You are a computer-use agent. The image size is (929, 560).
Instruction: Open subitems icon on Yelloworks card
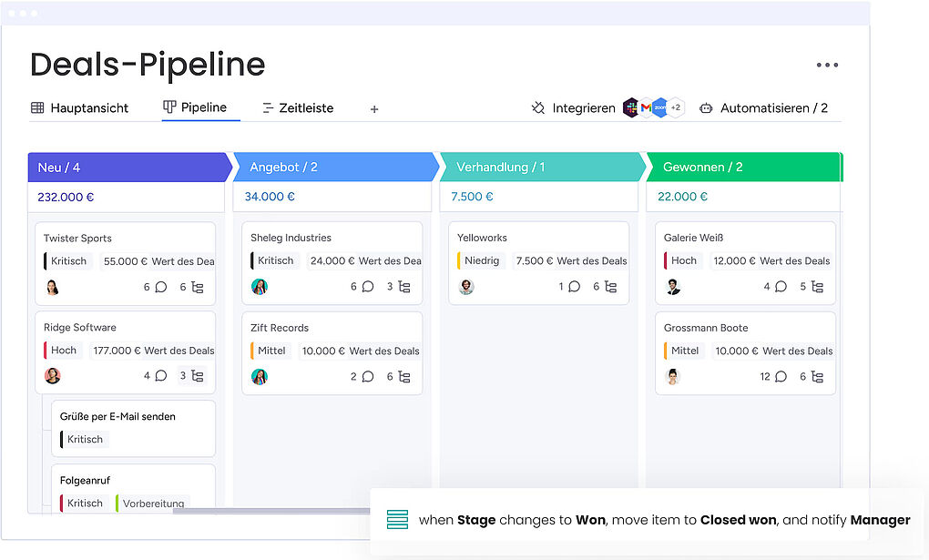pos(610,287)
